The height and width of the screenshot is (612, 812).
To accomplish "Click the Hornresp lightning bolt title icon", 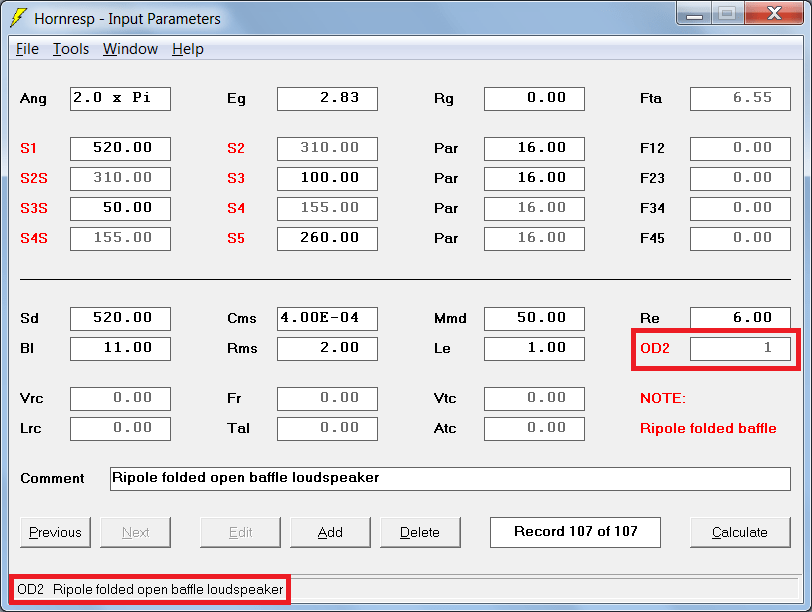I will pyautogui.click(x=19, y=18).
